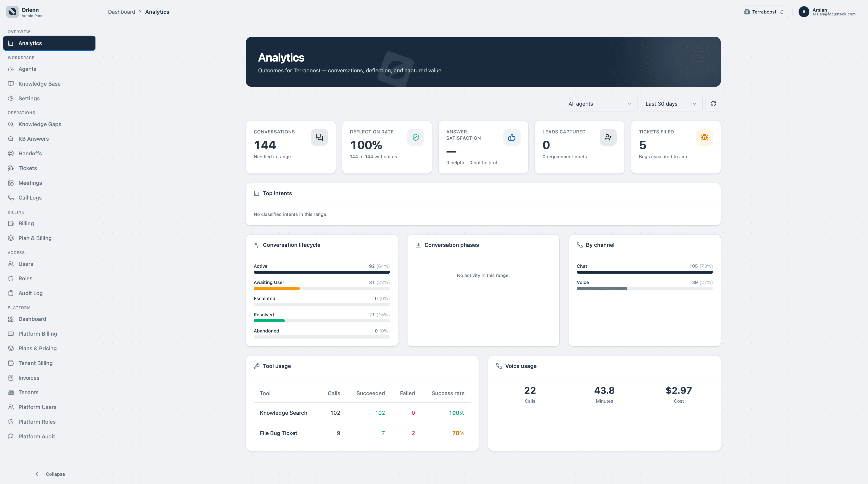The width and height of the screenshot is (868, 484).
Task: Click the refresh analytics icon button
Action: coord(713,104)
